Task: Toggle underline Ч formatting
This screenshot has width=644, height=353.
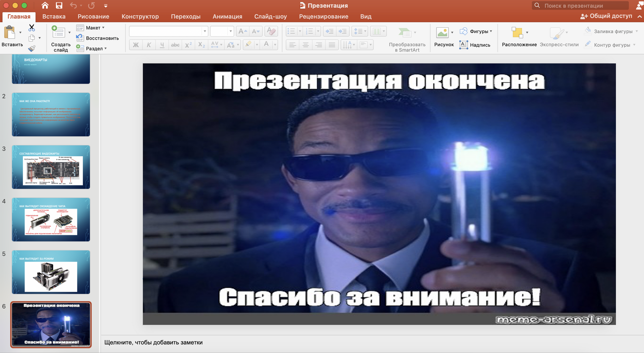Action: coord(162,45)
